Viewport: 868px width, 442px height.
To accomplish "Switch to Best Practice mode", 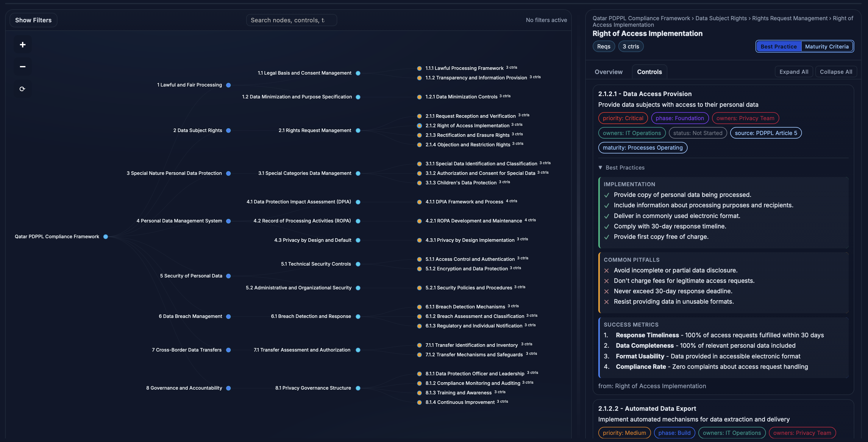I will tap(778, 46).
